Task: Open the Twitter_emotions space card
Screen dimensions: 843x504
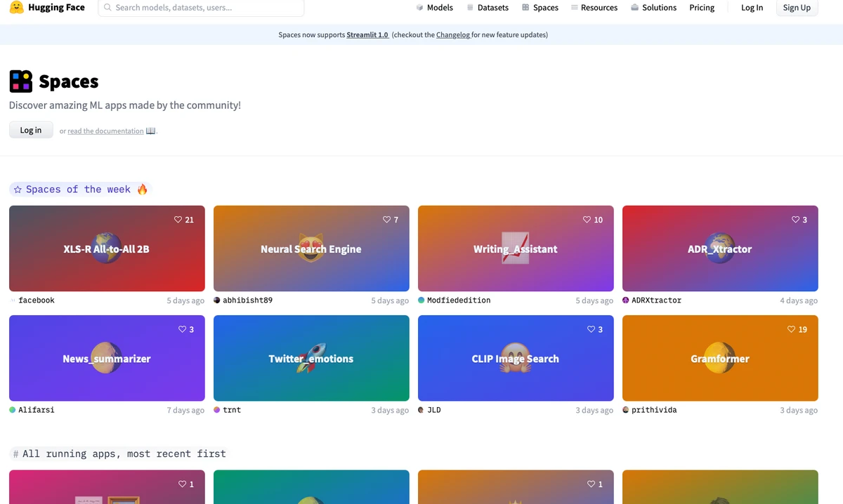Action: pyautogui.click(x=311, y=358)
